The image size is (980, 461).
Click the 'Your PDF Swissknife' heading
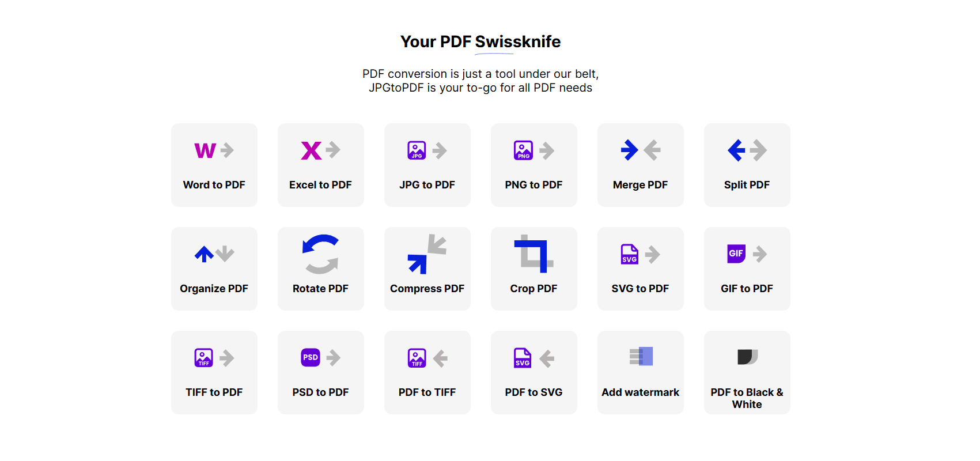coord(480,41)
